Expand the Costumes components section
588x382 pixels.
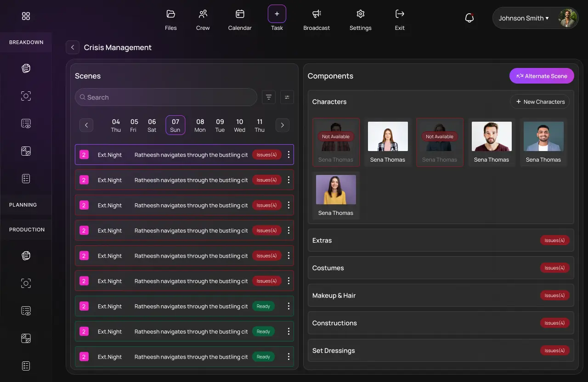pyautogui.click(x=441, y=268)
